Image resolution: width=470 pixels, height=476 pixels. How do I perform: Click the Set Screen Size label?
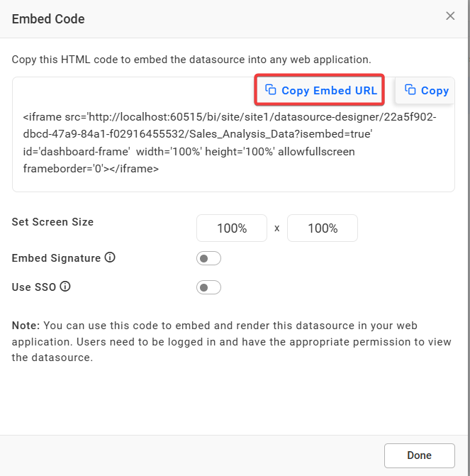pos(52,222)
